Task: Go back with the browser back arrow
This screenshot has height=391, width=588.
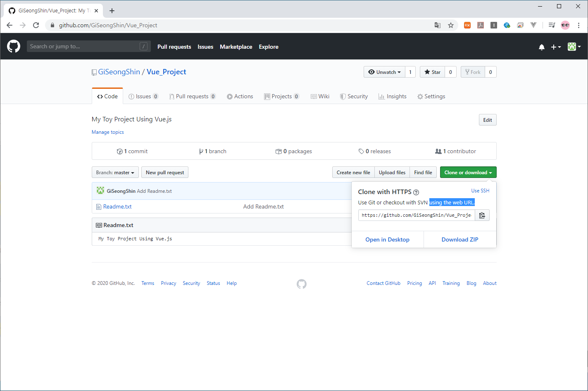Action: coord(10,25)
